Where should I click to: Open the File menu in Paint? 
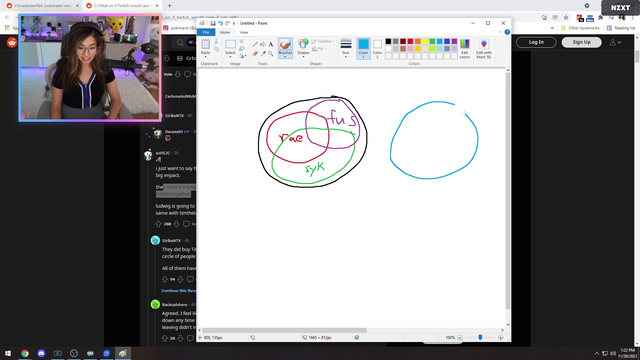[x=206, y=32]
